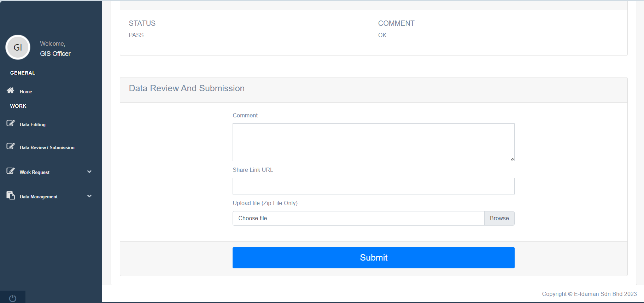
Task: Click the Share Link URL input field
Action: [373, 186]
